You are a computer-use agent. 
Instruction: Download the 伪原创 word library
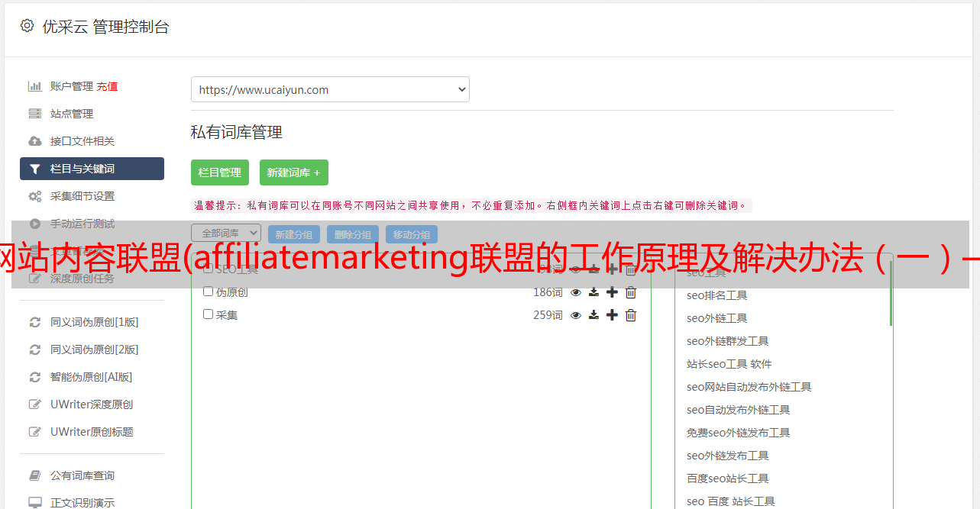click(x=593, y=292)
